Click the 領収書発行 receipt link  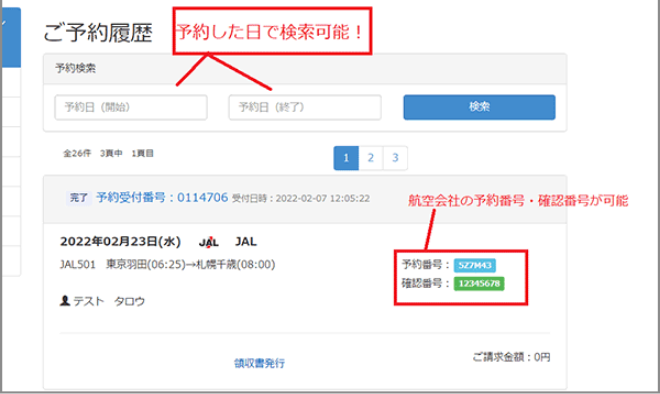click(x=259, y=363)
